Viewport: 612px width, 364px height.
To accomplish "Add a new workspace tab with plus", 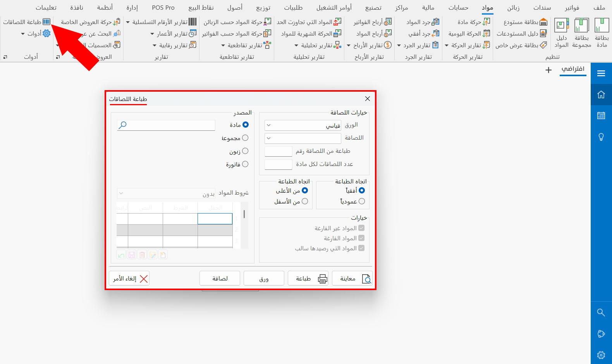I will point(548,70).
